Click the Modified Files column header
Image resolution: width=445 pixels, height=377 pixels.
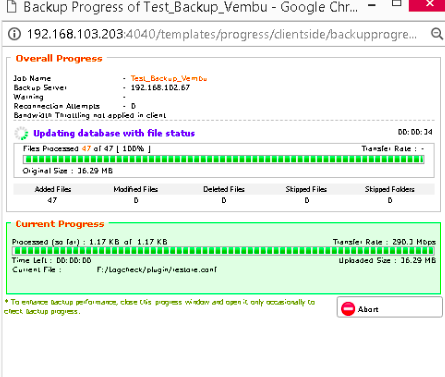[x=136, y=189]
